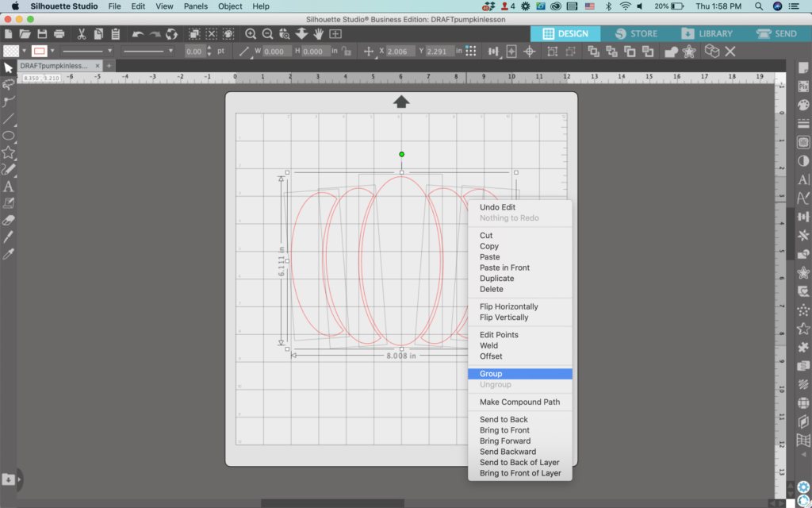The width and height of the screenshot is (812, 508).
Task: Open the File menu
Action: click(114, 6)
